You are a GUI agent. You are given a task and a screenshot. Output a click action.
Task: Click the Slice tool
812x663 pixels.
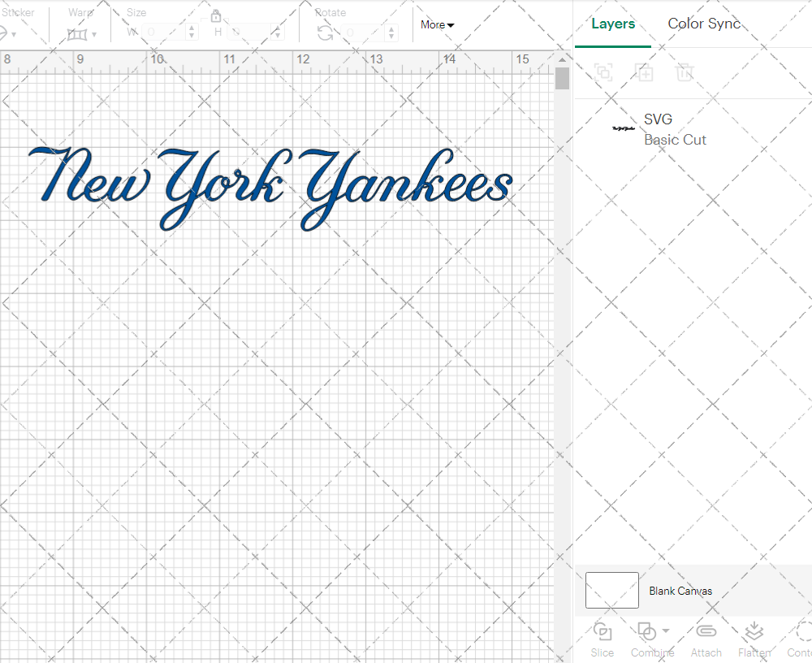pos(603,639)
